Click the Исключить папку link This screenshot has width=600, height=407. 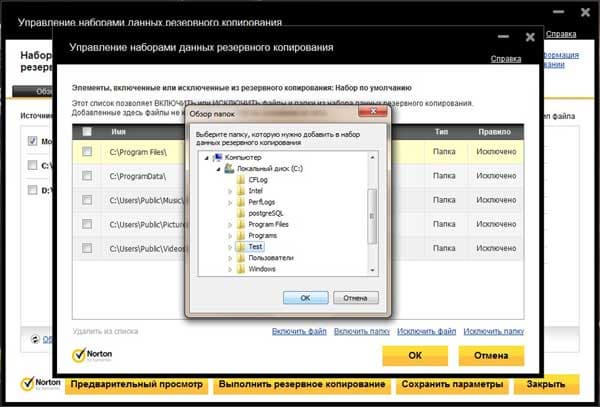coord(494,331)
